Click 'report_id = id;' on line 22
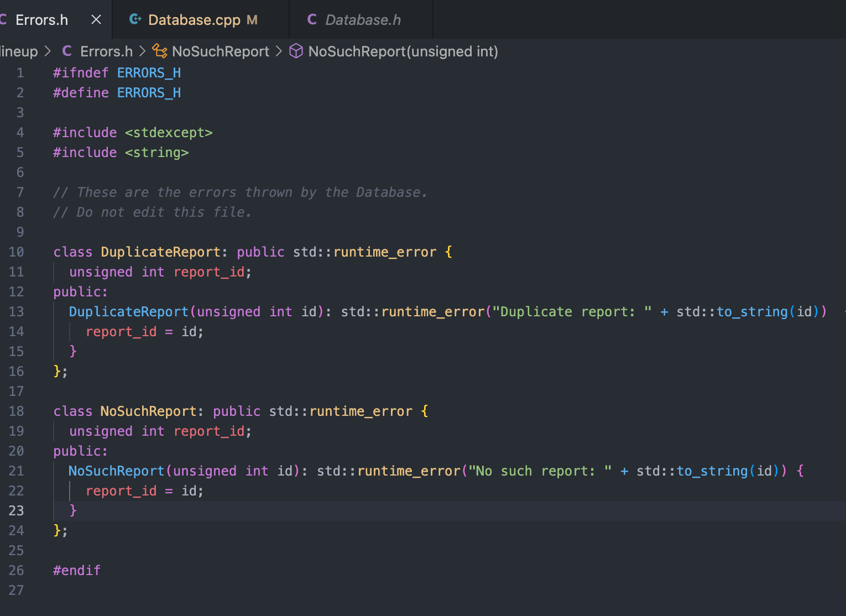This screenshot has height=616, width=846. (145, 491)
